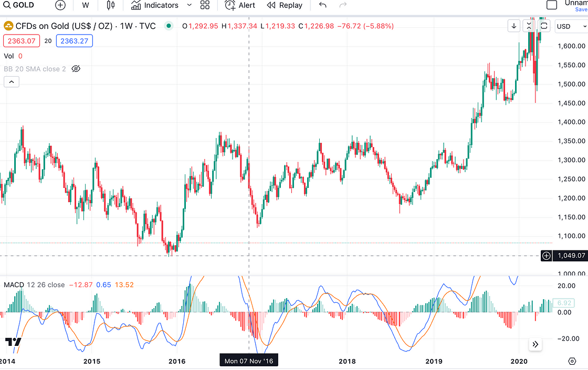Open the layout grid icon
588x370 pixels.
(205, 5)
